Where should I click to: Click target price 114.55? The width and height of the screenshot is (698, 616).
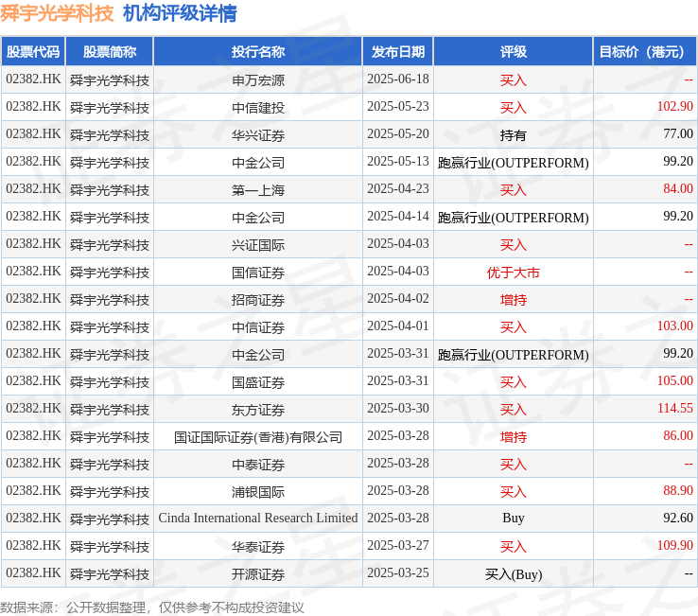pyautogui.click(x=675, y=408)
